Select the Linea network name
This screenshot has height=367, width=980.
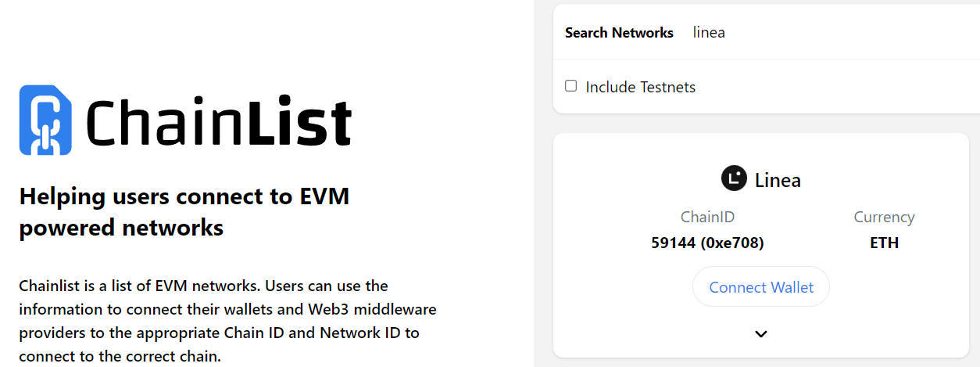click(x=778, y=180)
